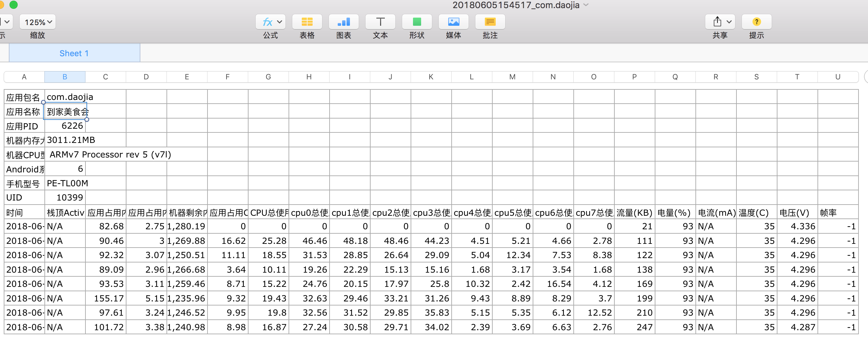Select the 电量(%) header cell

(x=675, y=212)
